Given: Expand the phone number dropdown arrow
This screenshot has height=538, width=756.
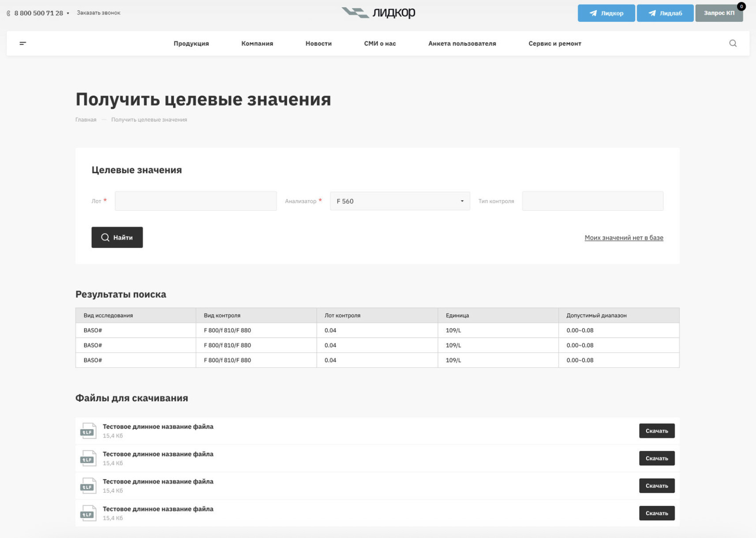Looking at the screenshot, I should click(68, 13).
